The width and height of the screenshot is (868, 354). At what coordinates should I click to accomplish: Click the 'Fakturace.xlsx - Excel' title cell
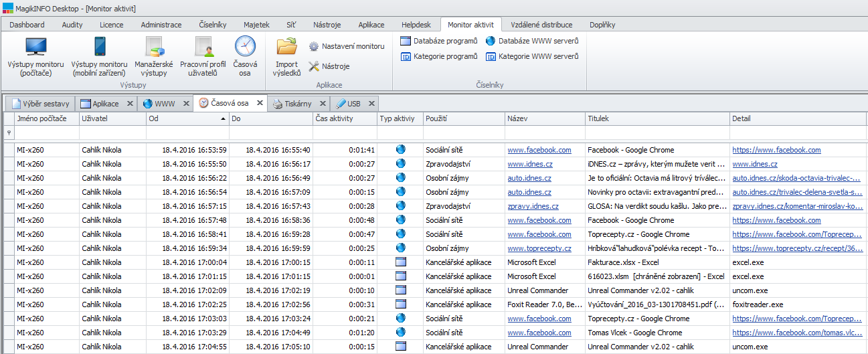point(657,262)
